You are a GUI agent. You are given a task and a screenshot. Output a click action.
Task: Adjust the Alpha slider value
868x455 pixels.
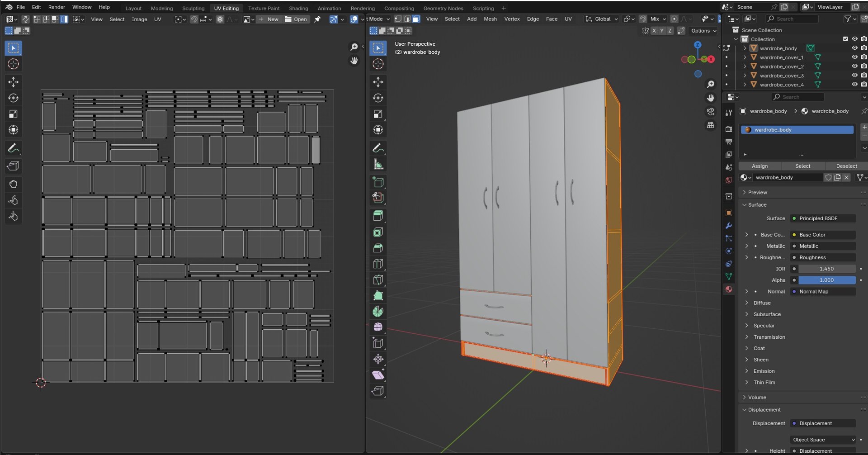tap(827, 280)
